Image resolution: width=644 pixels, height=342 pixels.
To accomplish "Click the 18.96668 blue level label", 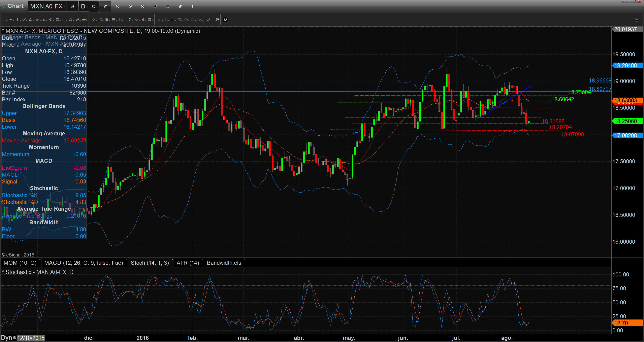I will (x=600, y=80).
